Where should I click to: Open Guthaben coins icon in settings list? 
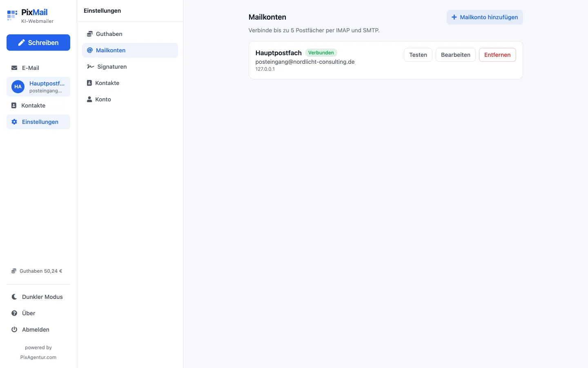[90, 34]
